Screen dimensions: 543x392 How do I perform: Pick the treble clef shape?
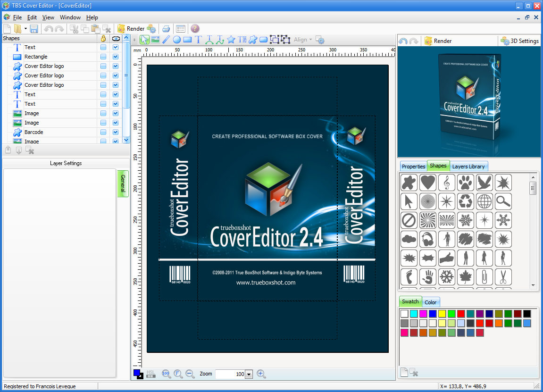[447, 183]
